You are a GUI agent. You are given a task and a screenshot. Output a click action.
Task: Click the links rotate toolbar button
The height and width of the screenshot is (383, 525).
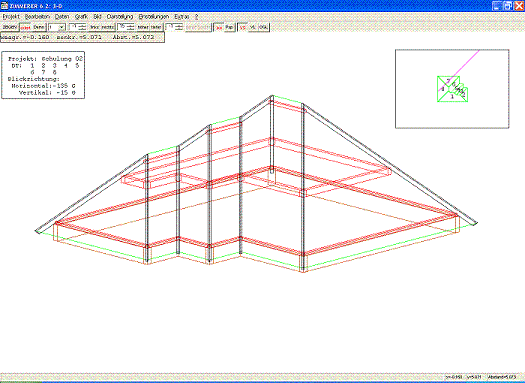click(95, 27)
